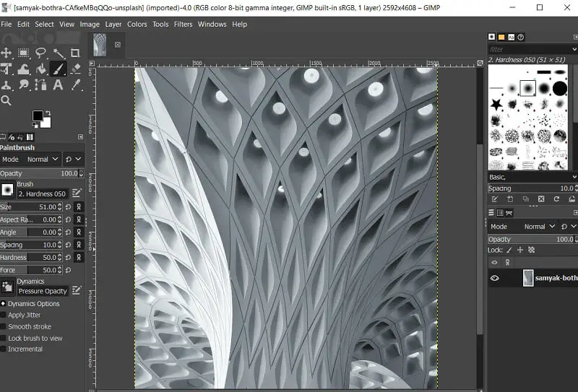Click the Pressure Opacity dynamics field
The image size is (578, 392).
43,291
